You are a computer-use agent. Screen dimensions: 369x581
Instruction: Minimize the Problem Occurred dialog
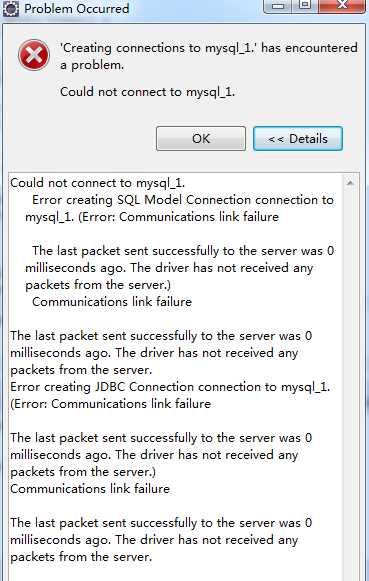pos(278,6)
